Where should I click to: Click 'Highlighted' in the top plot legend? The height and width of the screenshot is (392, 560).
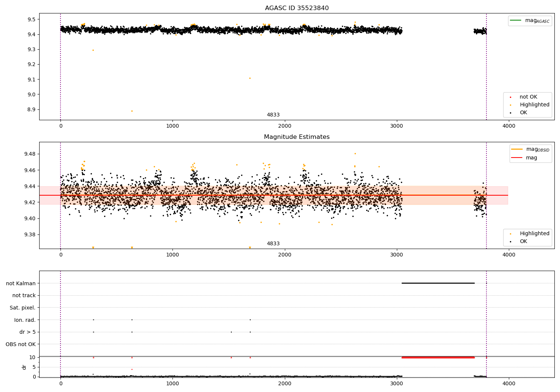click(x=535, y=105)
